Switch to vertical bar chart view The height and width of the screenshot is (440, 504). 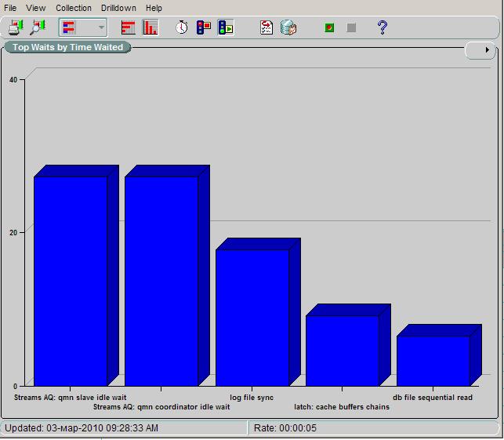150,27
